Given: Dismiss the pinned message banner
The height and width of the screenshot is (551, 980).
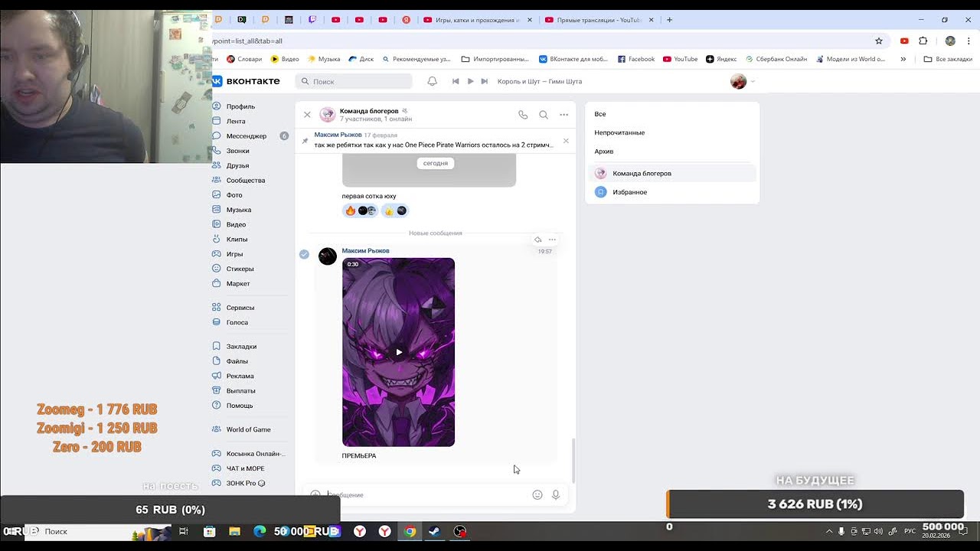Looking at the screenshot, I should [x=566, y=140].
